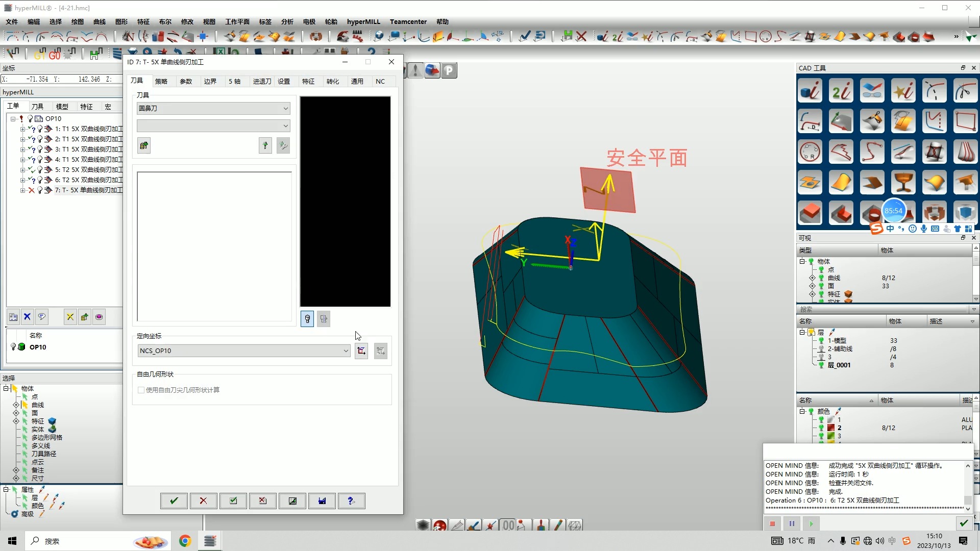Click the green checkmark OK button in dialog
The width and height of the screenshot is (980, 551).
pos(174,500)
